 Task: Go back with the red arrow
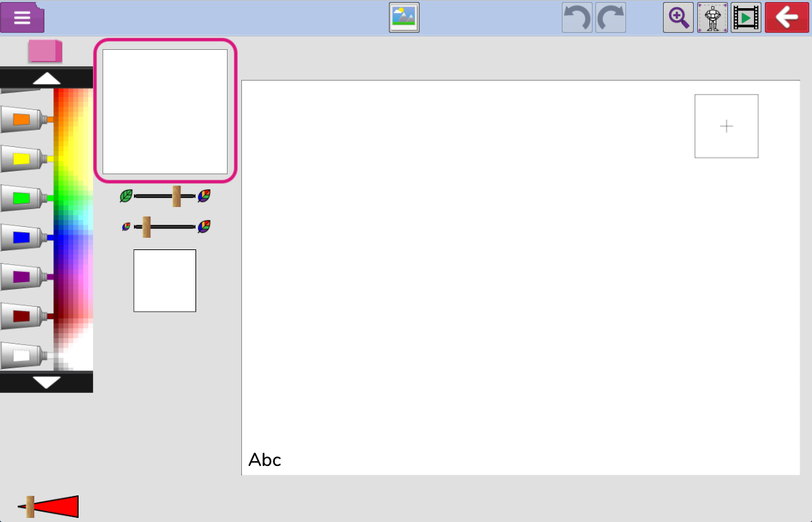pos(787,18)
